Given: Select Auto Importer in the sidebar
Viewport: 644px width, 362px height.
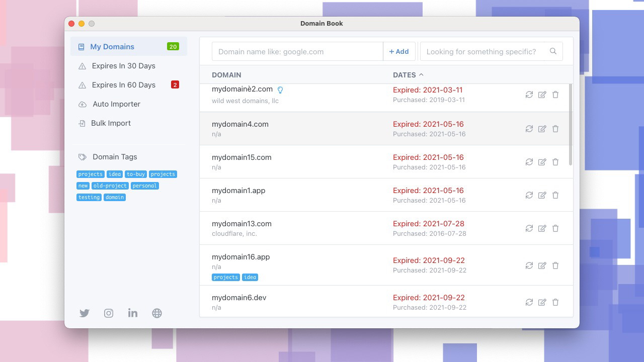Looking at the screenshot, I should click(116, 104).
